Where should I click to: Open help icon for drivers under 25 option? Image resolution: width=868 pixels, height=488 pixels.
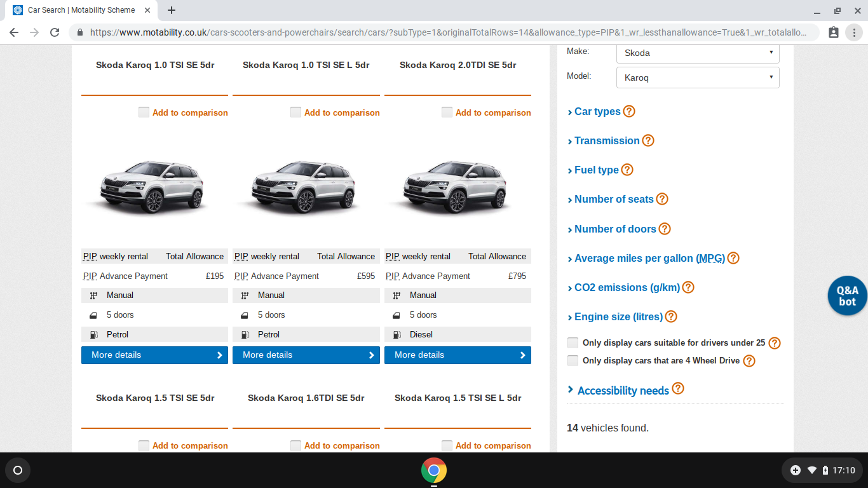pyautogui.click(x=775, y=343)
